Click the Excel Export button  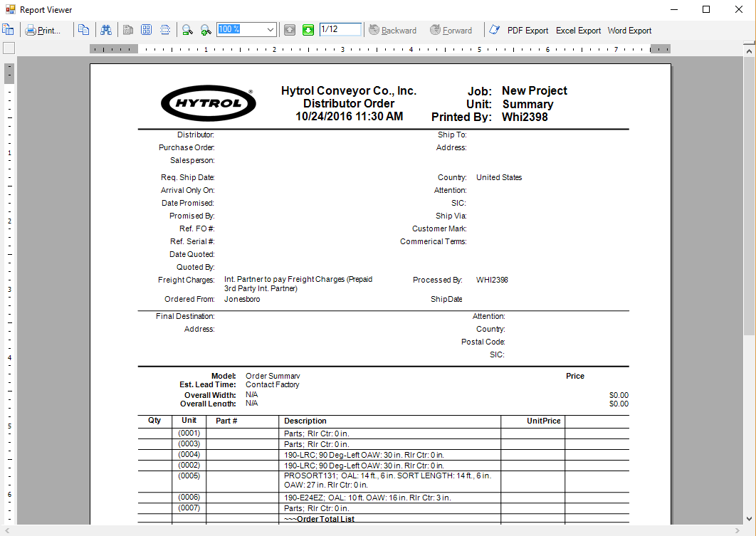[x=578, y=31]
